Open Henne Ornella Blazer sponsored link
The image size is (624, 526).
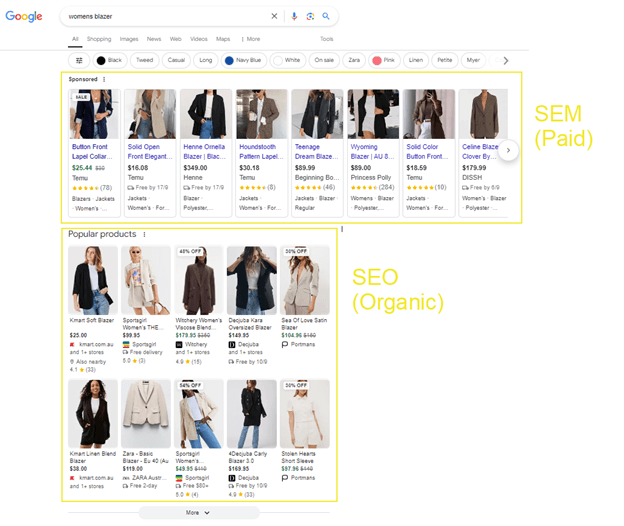coord(205,152)
